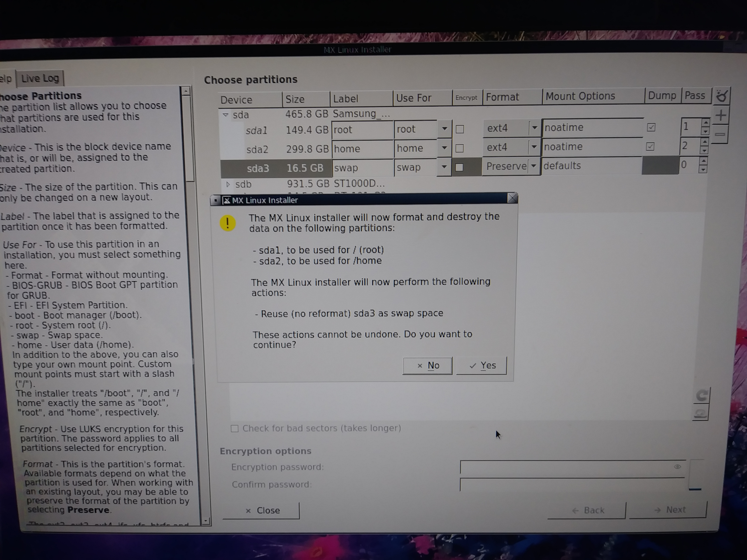
Task: Open Use For dropdown for sda2
Action: [x=444, y=148]
